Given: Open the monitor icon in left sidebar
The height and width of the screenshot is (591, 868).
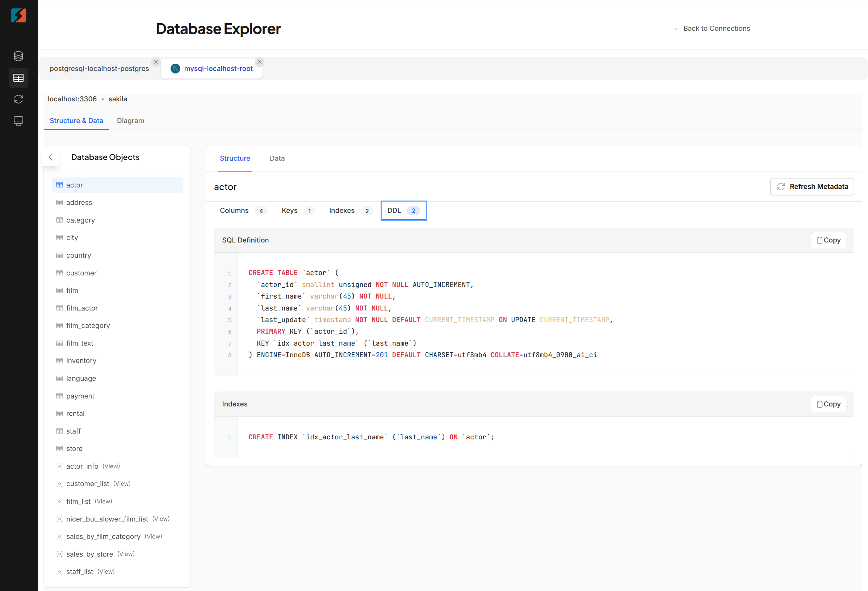Looking at the screenshot, I should 18,120.
